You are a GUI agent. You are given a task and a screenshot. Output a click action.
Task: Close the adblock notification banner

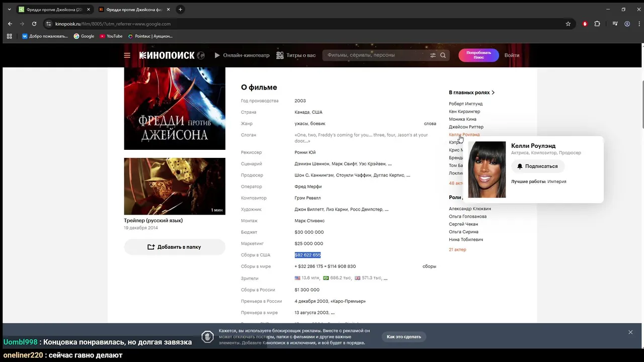[630, 332]
